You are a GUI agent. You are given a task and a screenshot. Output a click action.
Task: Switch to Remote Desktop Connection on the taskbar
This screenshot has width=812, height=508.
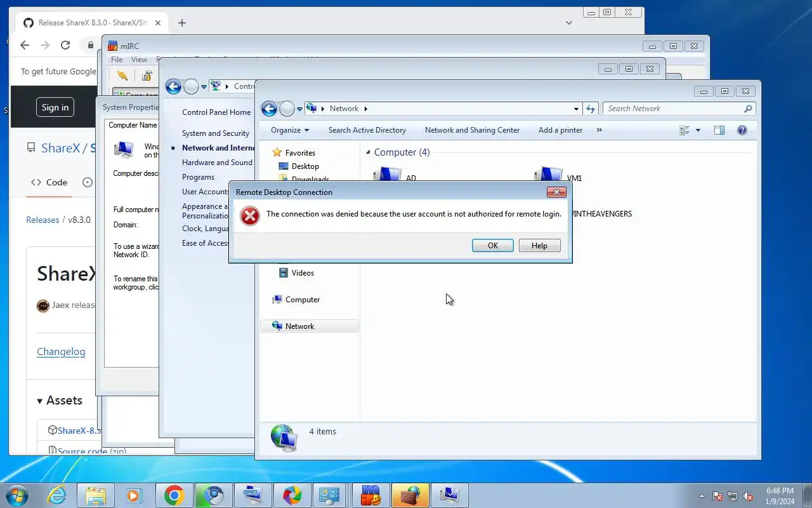(449, 495)
